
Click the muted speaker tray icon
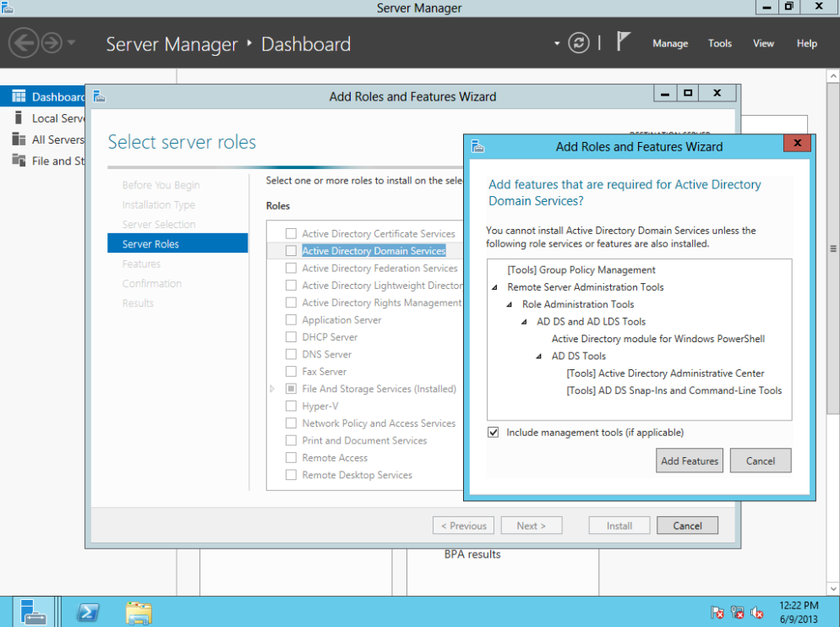(x=757, y=612)
